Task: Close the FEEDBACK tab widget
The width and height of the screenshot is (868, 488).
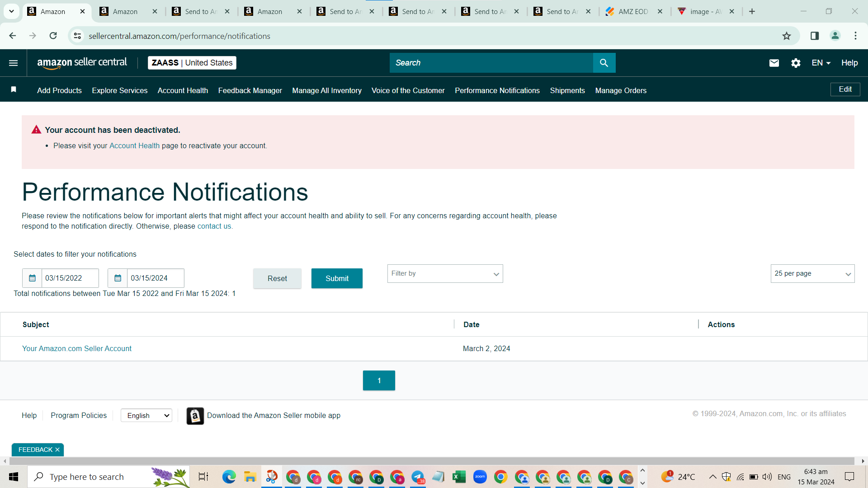Action: click(57, 450)
